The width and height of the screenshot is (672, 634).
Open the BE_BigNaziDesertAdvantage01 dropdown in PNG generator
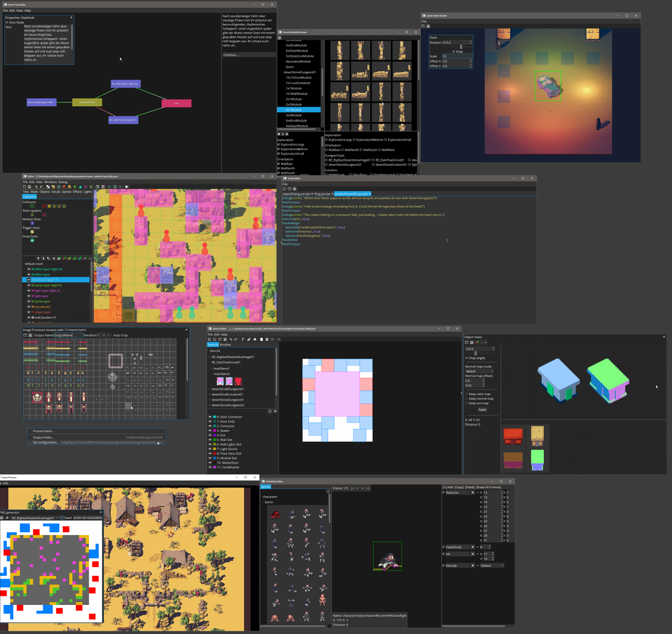click(35, 518)
